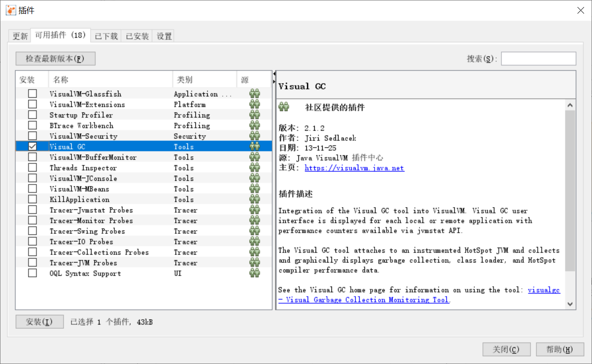The image size is (592, 364).
Task: Close the 插件 dialog window
Action: coord(581,11)
